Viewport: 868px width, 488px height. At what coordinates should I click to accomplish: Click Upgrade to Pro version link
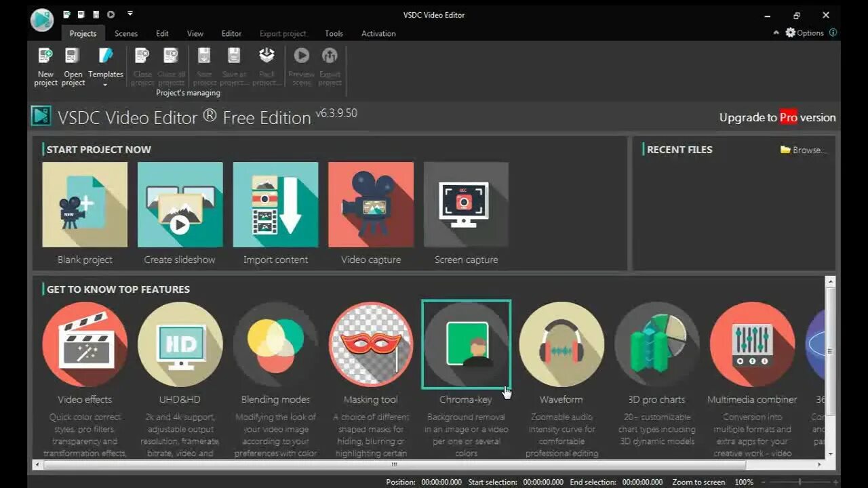click(778, 117)
